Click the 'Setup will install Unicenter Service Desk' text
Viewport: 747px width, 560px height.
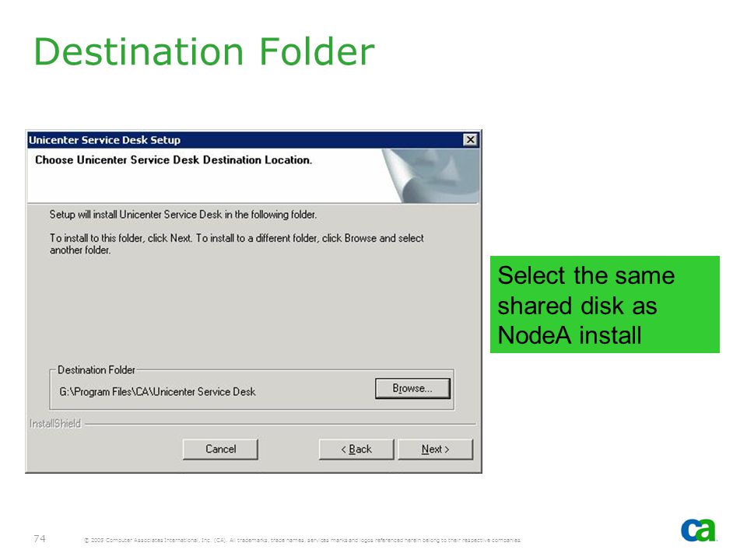click(x=183, y=215)
